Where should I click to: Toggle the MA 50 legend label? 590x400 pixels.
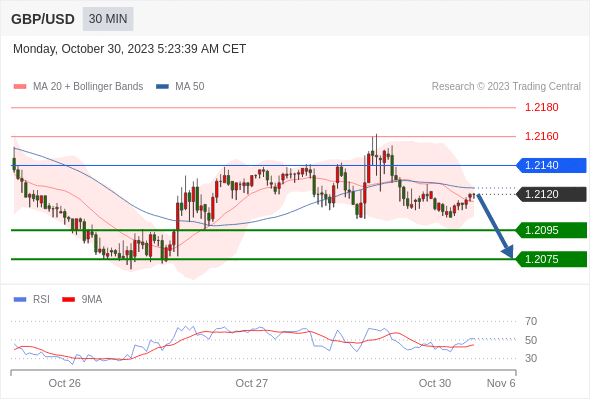(x=190, y=87)
